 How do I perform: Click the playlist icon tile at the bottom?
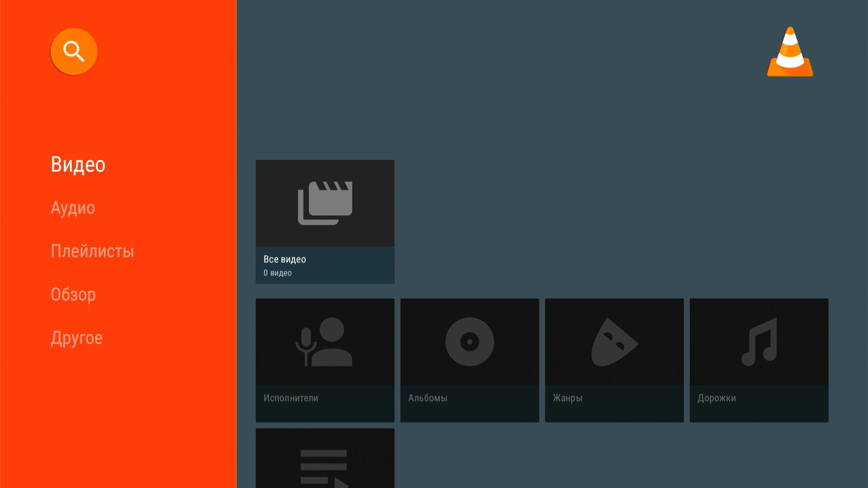[x=325, y=465]
